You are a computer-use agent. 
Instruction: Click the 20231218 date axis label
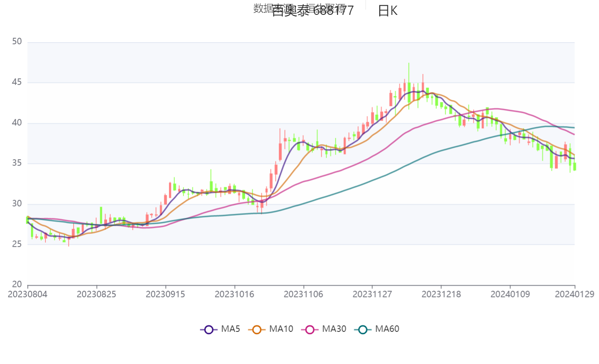click(x=441, y=294)
